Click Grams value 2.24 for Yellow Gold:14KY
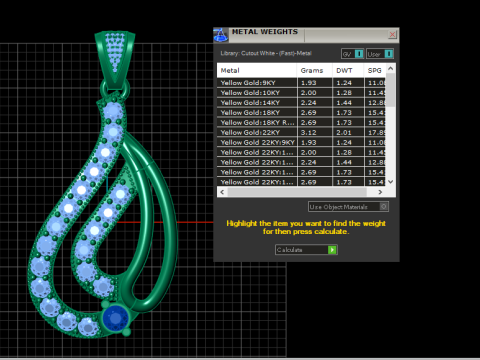The width and height of the screenshot is (480, 360). (308, 103)
